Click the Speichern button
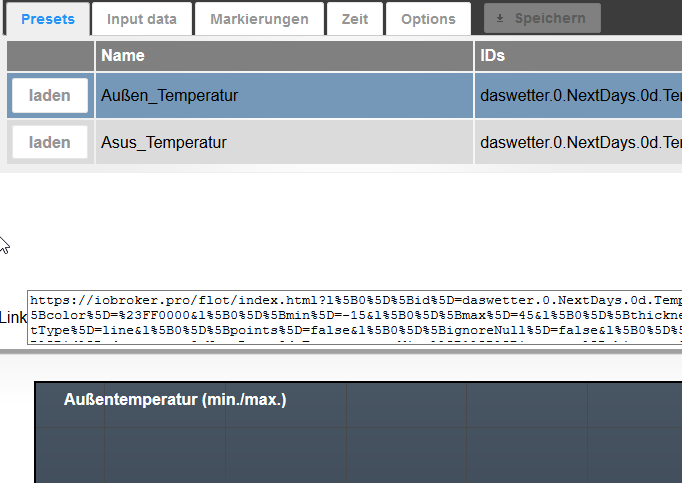Screen dimensions: 682x483 tap(542, 19)
